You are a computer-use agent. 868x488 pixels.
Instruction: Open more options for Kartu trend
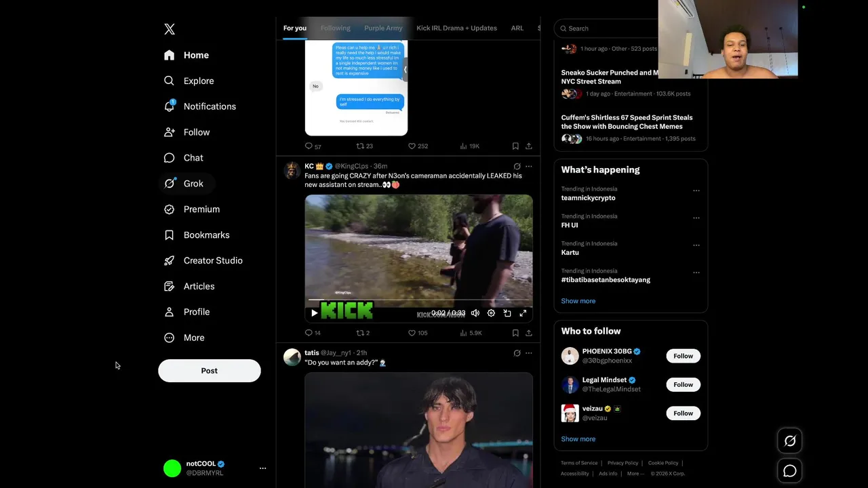696,245
